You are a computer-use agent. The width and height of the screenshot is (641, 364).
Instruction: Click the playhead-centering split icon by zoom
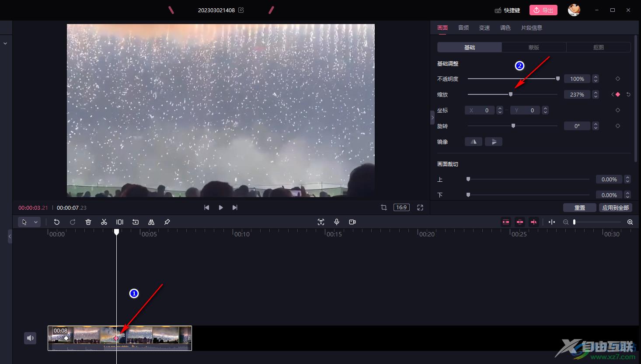pos(552,222)
